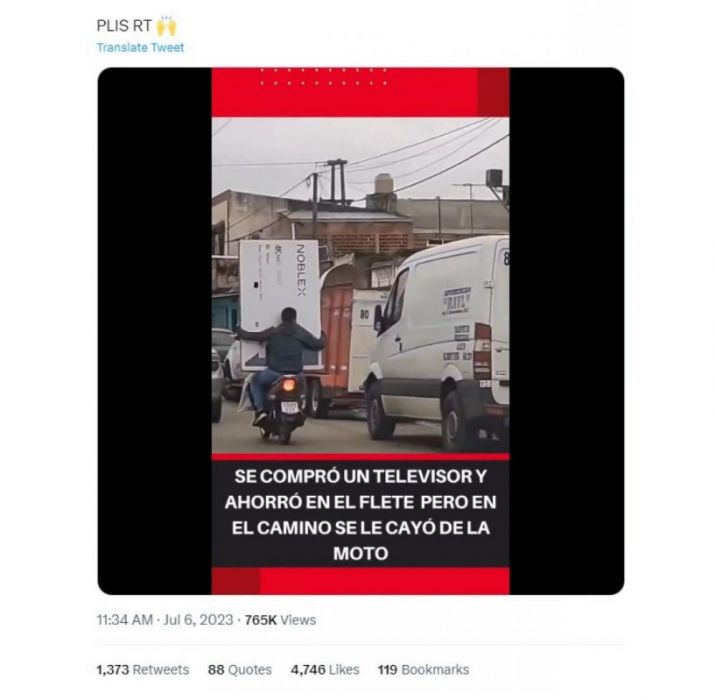
Task: Click the motorcycle's license plate
Action: (x=289, y=407)
